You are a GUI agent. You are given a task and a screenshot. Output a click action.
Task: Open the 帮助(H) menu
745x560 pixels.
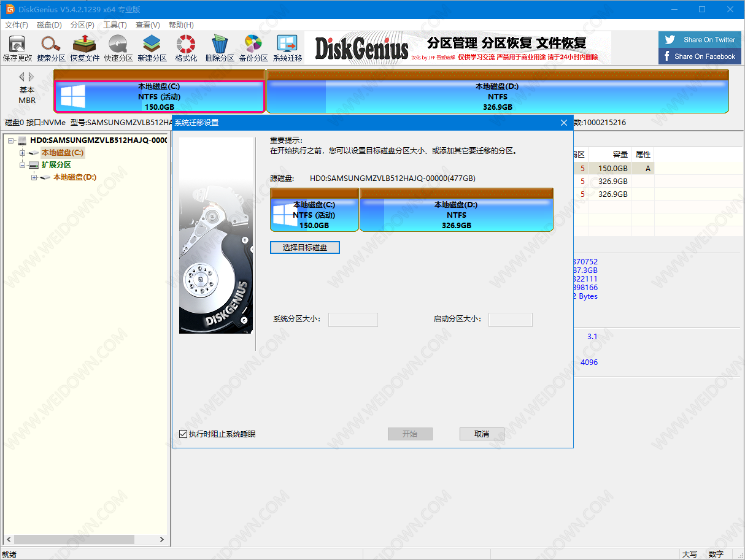[x=181, y=25]
